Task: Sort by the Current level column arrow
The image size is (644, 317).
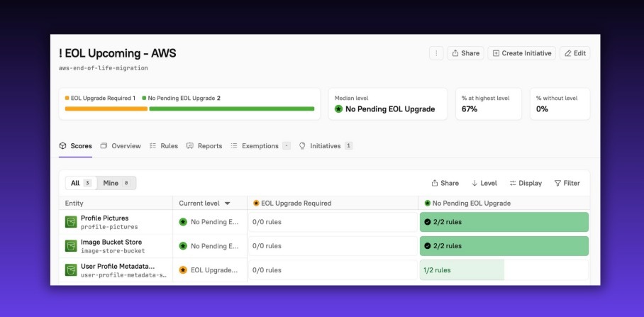Action: (228, 204)
